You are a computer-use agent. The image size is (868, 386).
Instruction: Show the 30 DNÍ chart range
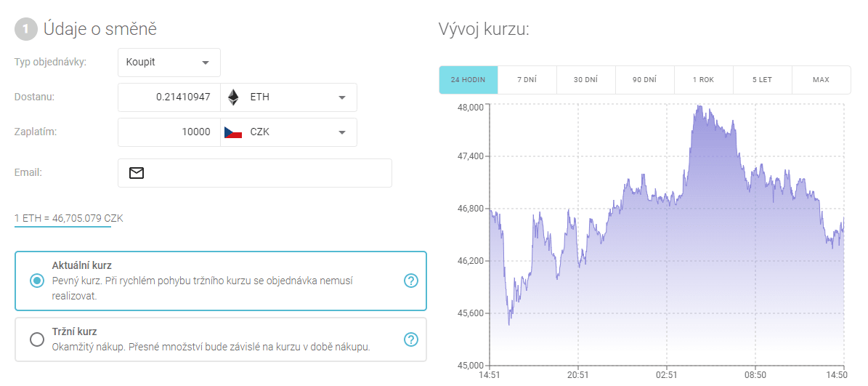(585, 80)
